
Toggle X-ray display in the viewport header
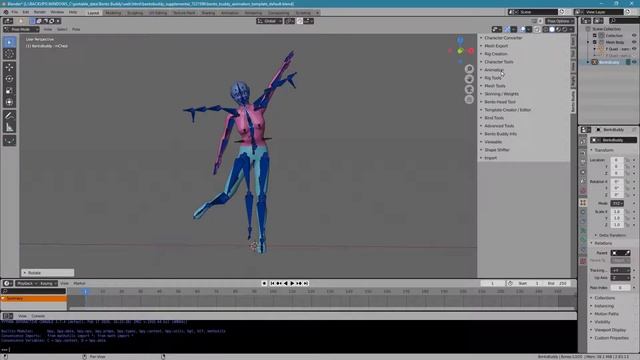pyautogui.click(x=537, y=29)
